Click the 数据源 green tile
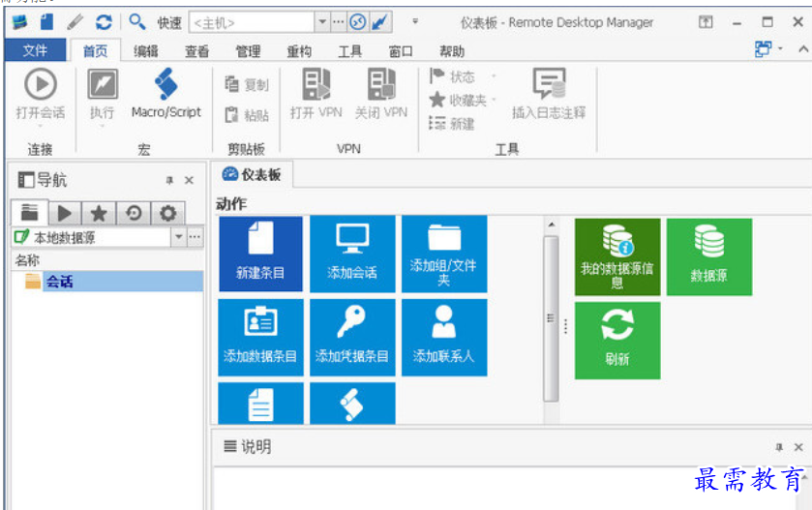Viewport: 812px width, 510px height. click(x=709, y=256)
